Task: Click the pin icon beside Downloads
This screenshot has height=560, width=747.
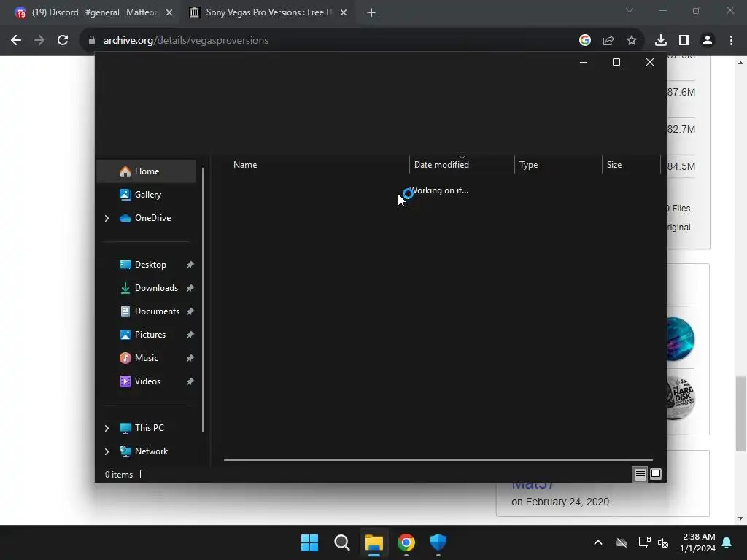Action: tap(190, 288)
